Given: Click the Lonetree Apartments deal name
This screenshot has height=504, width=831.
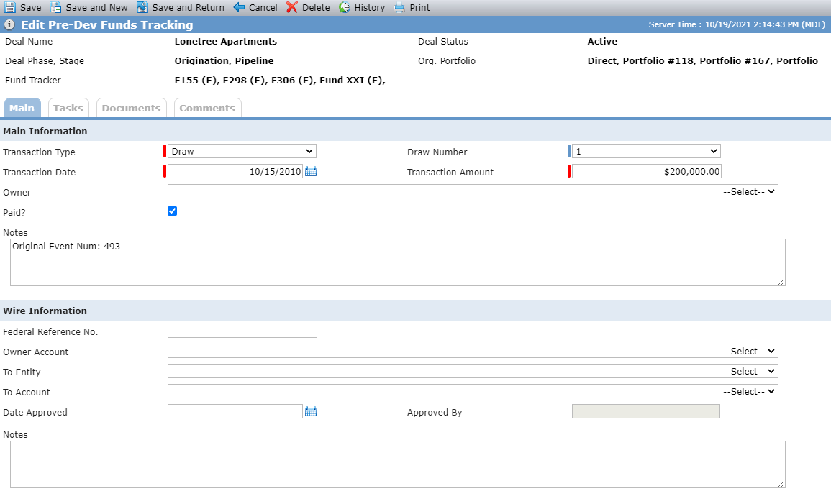Looking at the screenshot, I should click(226, 41).
